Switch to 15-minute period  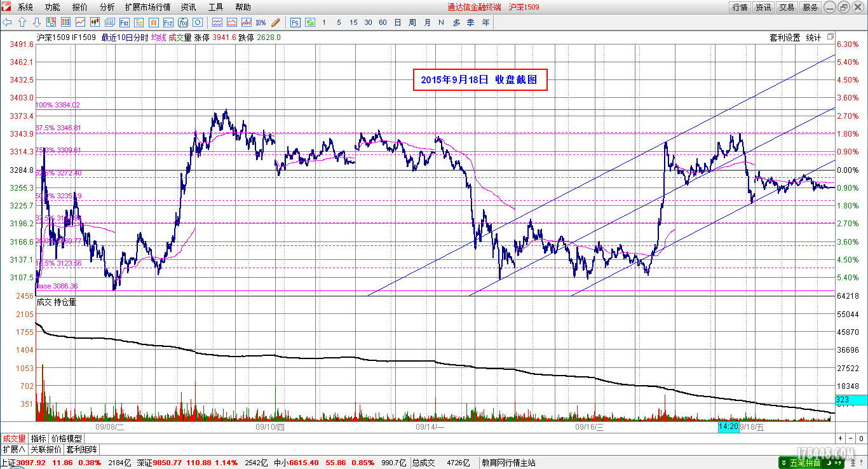pos(353,22)
